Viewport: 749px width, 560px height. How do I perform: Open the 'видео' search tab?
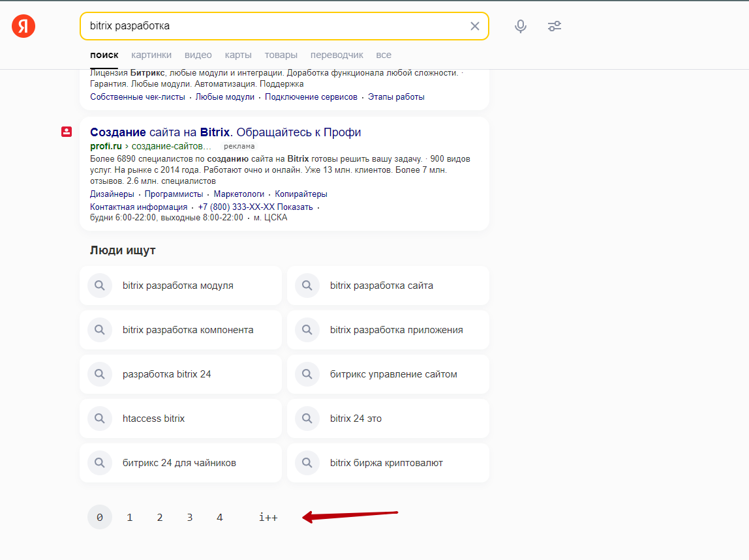point(198,55)
